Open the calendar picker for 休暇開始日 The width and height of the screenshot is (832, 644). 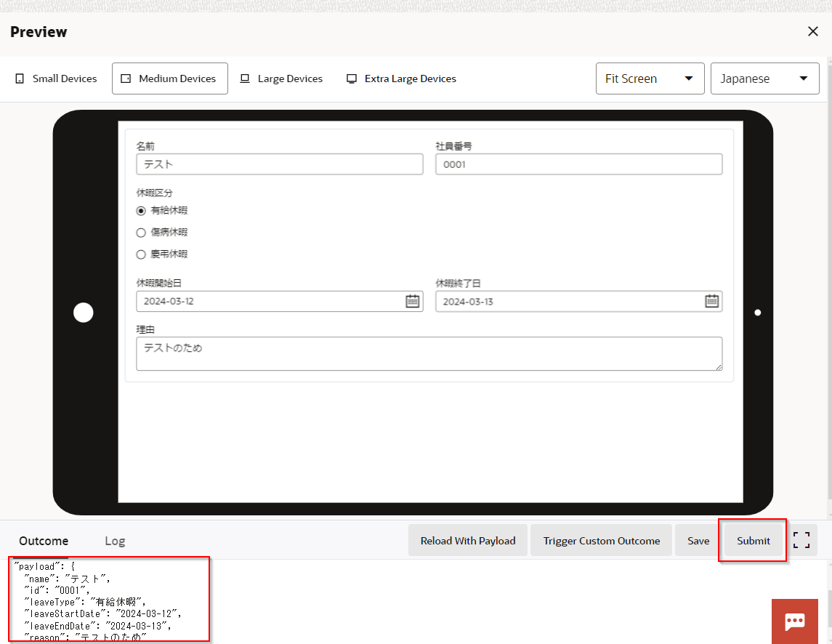click(412, 302)
